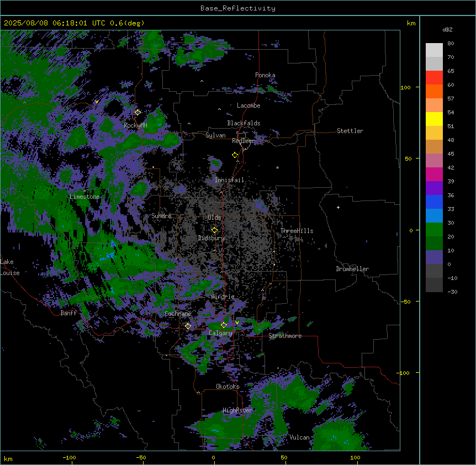
Task: Click the yellow V marker northwest of RockyMH
Action: 97,102
